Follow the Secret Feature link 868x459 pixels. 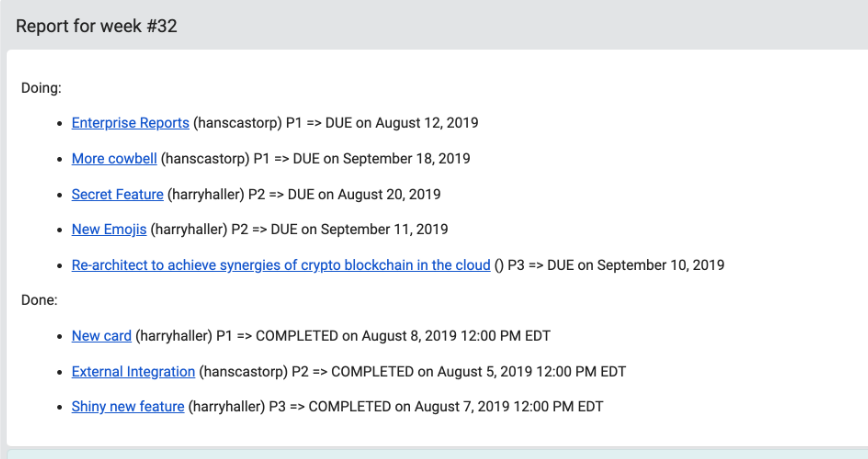pos(117,194)
